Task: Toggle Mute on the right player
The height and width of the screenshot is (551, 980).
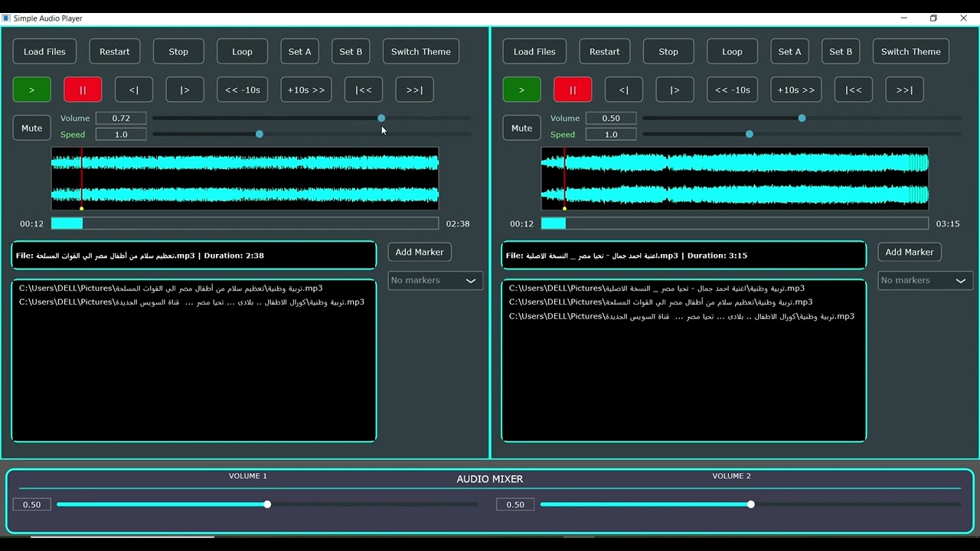Action: pos(522,128)
